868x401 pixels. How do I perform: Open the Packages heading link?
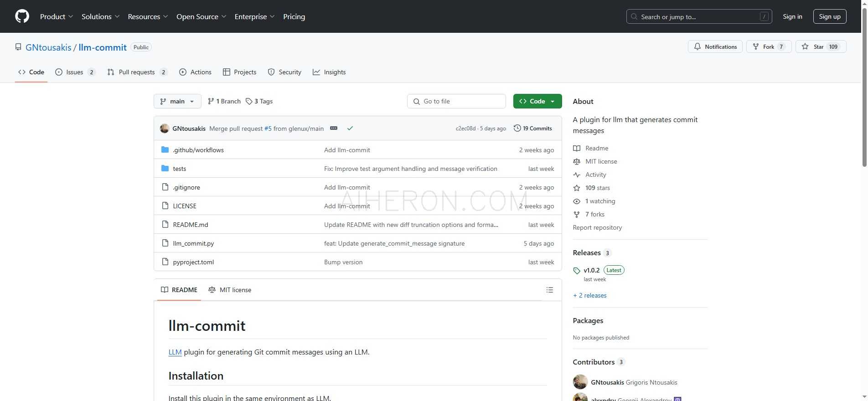[x=588, y=321]
